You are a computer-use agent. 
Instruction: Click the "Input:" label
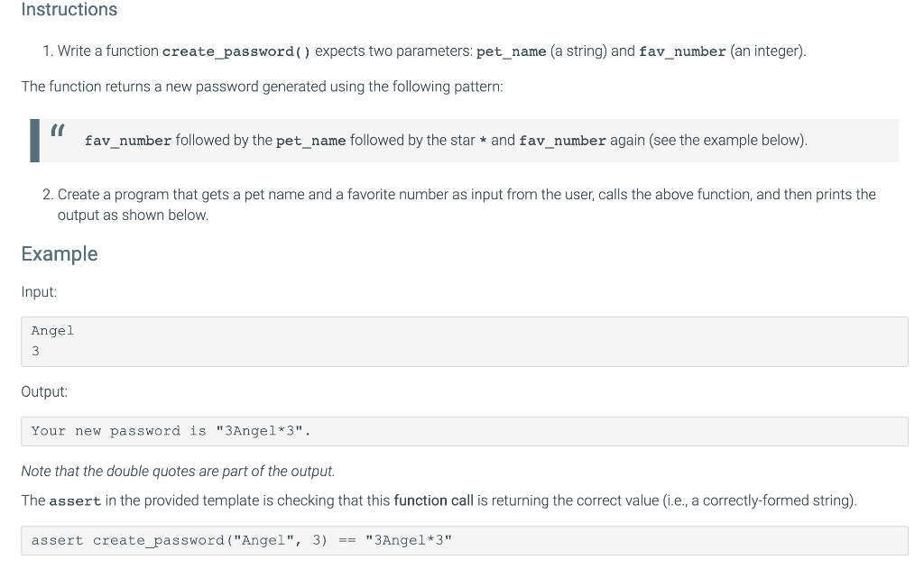click(39, 292)
